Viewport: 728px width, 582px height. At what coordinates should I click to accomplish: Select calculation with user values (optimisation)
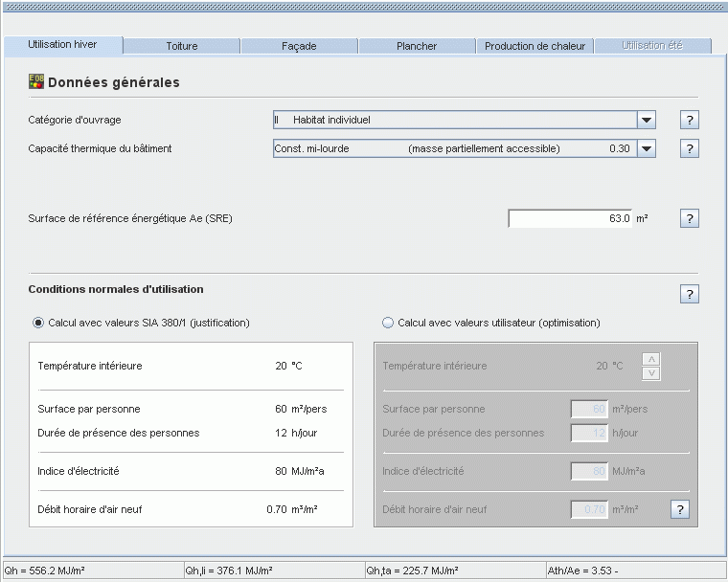coord(388,323)
